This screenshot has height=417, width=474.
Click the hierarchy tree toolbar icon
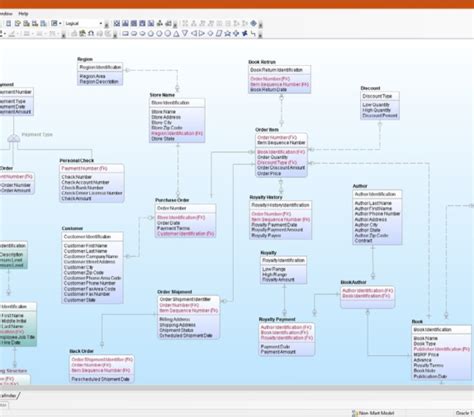[x=160, y=23]
